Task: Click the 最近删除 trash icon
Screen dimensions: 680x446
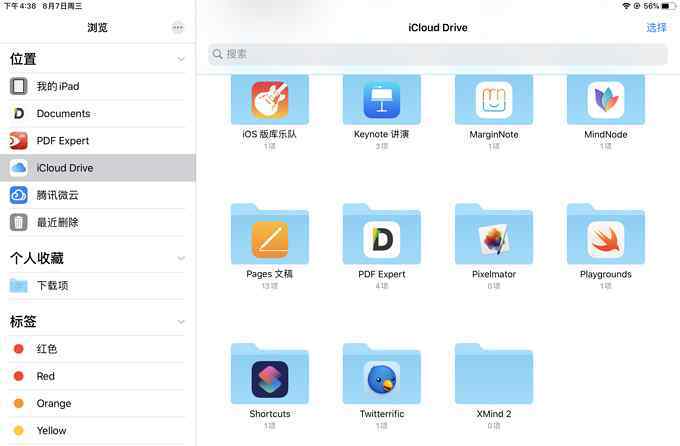Action: coord(18,223)
